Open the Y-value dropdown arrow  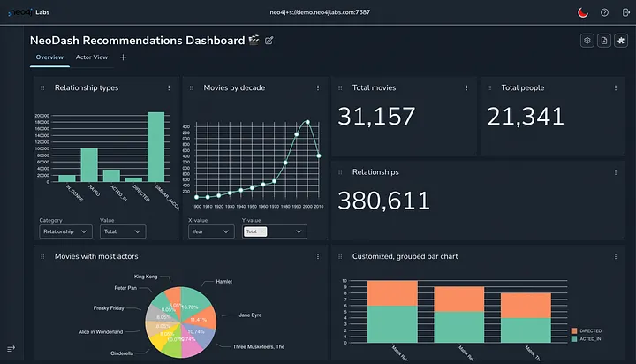pyautogui.click(x=299, y=231)
